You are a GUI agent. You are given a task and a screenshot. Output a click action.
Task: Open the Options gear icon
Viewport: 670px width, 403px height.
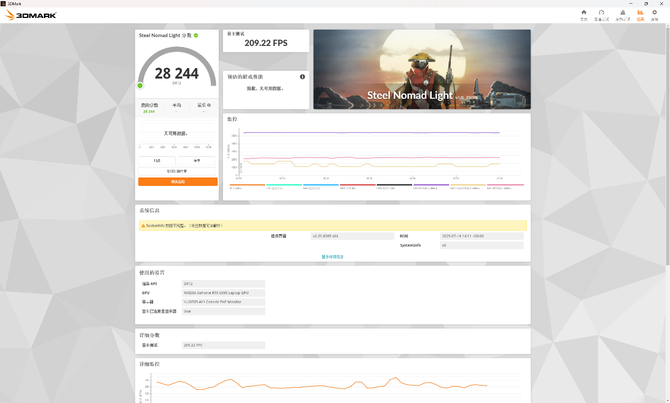pyautogui.click(x=658, y=16)
